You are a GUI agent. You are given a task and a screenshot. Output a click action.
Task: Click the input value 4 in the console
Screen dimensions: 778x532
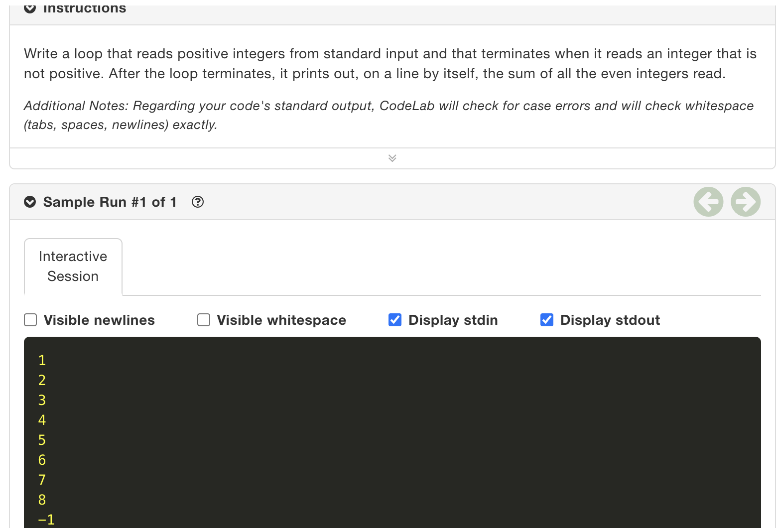coord(42,420)
